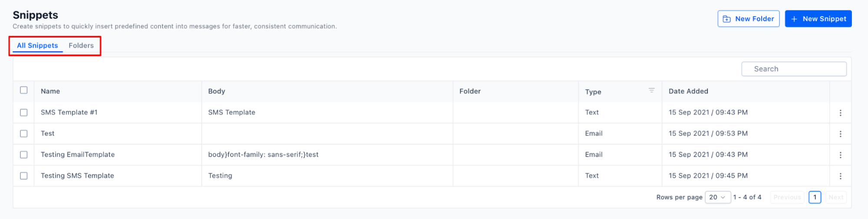Open the Testing SMS Template snippet name

tap(77, 176)
